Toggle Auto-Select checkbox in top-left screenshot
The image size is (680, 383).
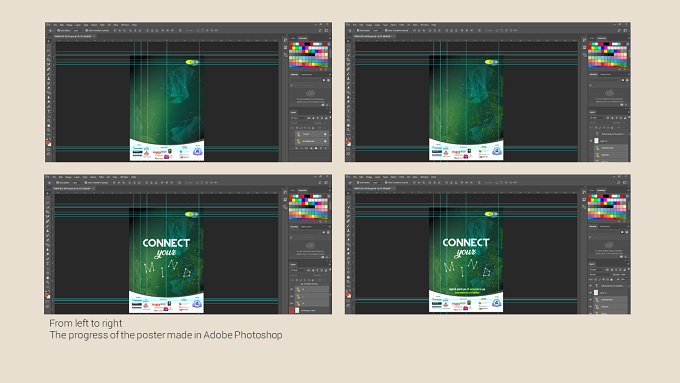tap(58, 30)
